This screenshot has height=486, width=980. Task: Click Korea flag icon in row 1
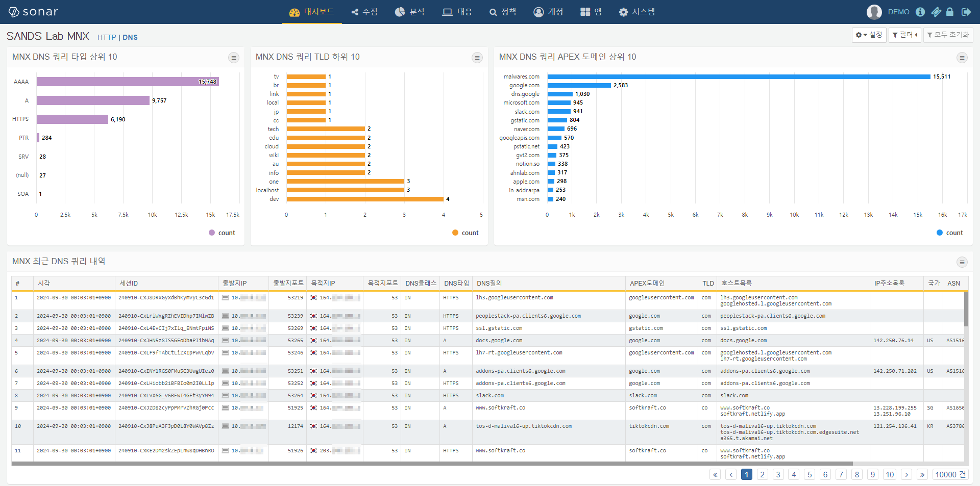click(313, 297)
